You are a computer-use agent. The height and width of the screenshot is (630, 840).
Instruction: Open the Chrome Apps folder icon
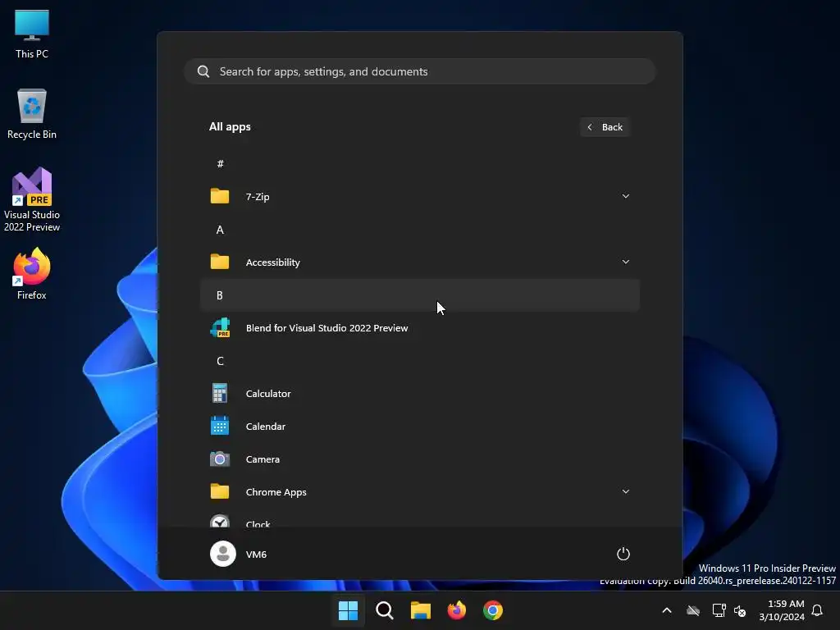[x=220, y=492]
